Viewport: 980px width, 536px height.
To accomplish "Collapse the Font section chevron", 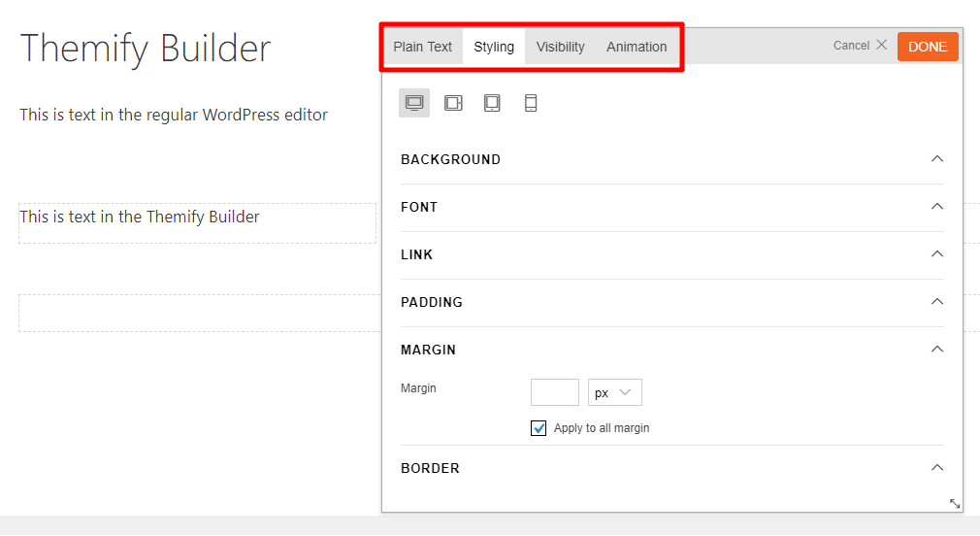I will point(937,207).
